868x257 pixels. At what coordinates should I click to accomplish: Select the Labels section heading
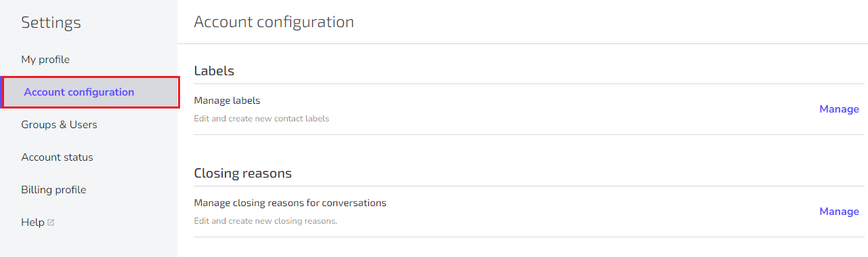point(214,71)
